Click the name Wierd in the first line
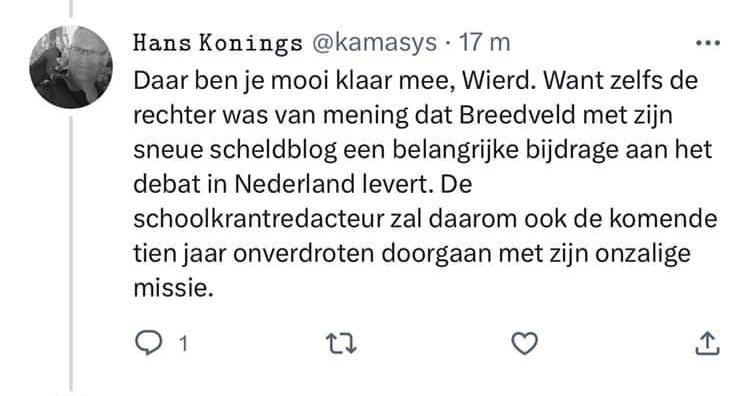 point(497,81)
